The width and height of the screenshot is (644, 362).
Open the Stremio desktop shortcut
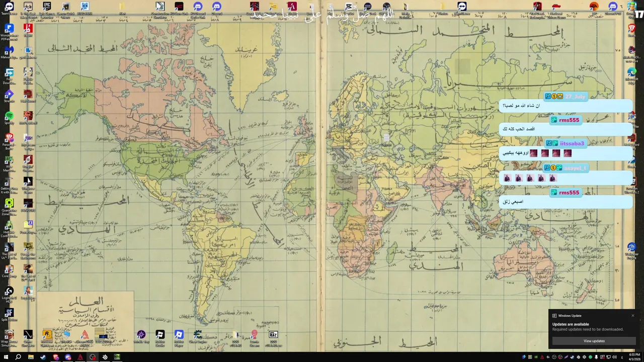pyautogui.click(x=9, y=97)
